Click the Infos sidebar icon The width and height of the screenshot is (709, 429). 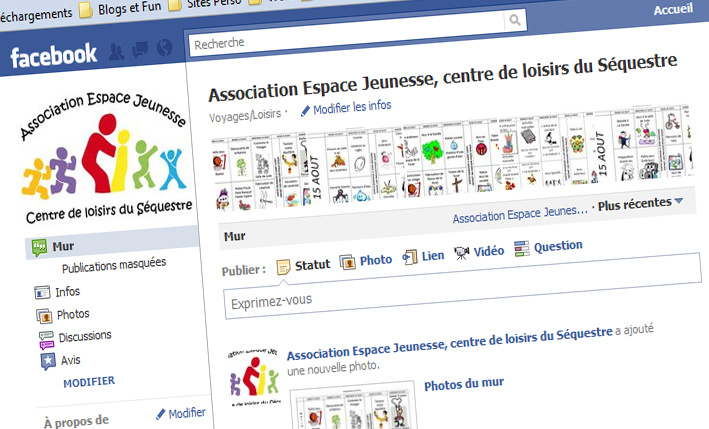[x=42, y=292]
